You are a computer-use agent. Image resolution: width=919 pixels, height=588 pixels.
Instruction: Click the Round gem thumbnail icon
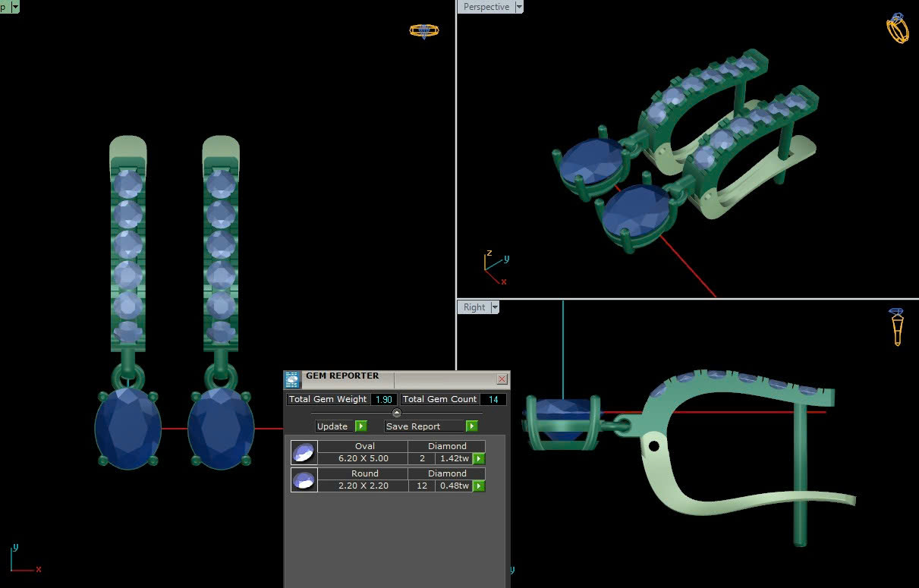[304, 480]
